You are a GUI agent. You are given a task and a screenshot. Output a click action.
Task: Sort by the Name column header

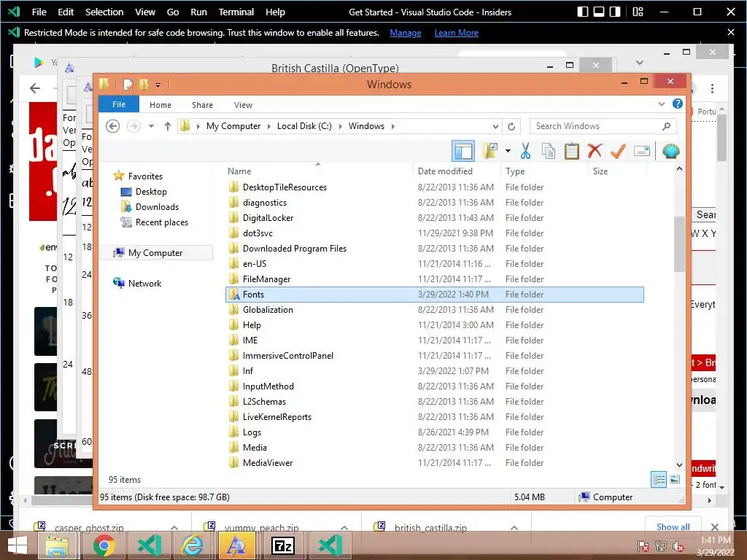[239, 171]
